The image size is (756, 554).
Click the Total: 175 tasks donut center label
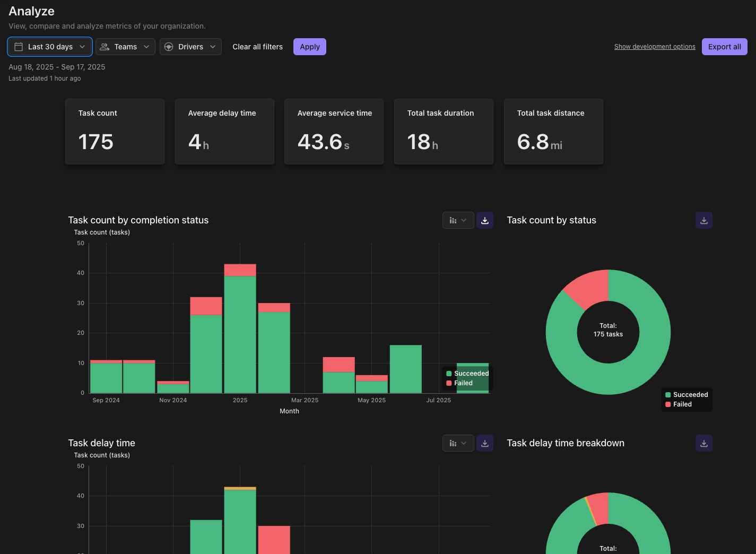(x=608, y=330)
